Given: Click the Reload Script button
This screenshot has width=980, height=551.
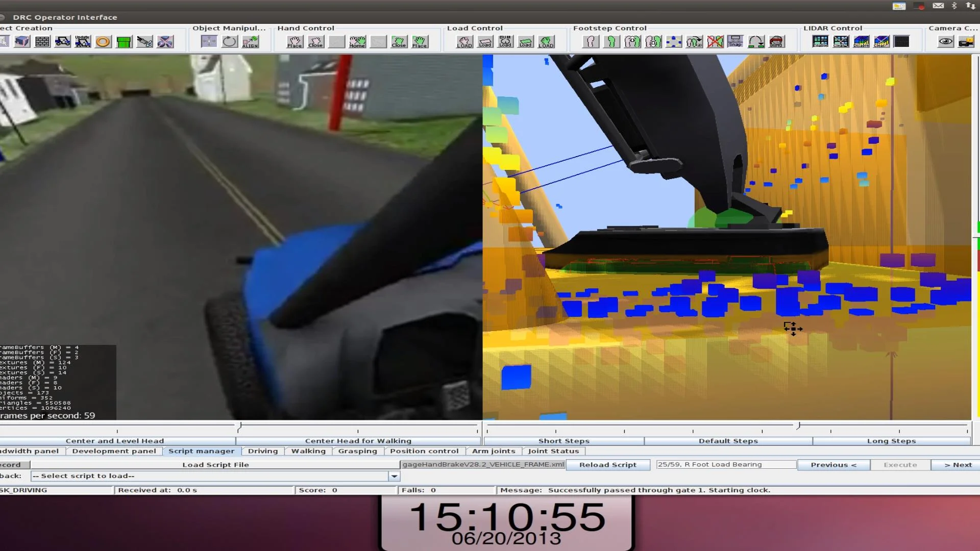Looking at the screenshot, I should (607, 465).
